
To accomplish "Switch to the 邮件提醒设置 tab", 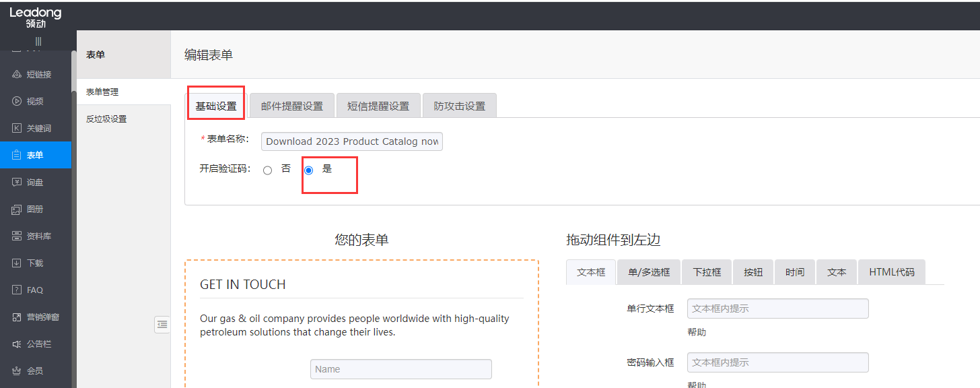I will (x=292, y=106).
